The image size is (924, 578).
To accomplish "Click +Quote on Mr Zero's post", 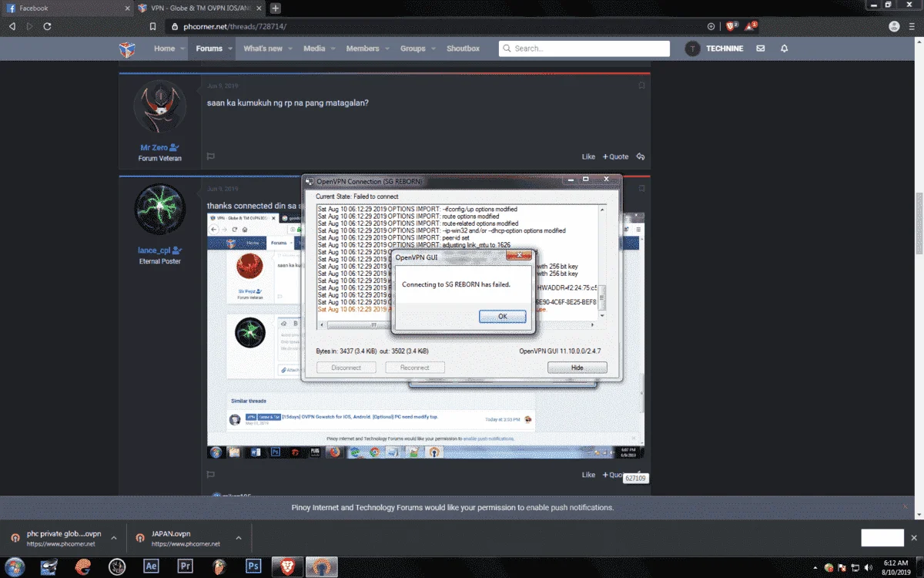I will 615,156.
